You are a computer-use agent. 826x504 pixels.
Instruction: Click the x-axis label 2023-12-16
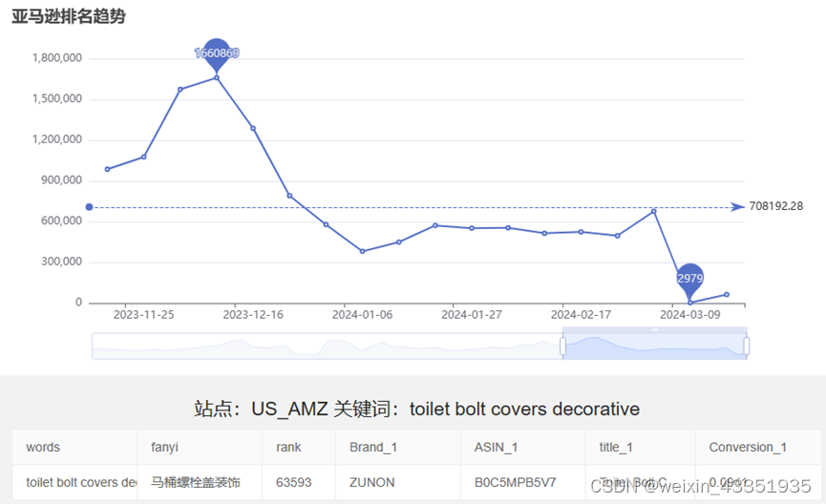[x=253, y=315]
